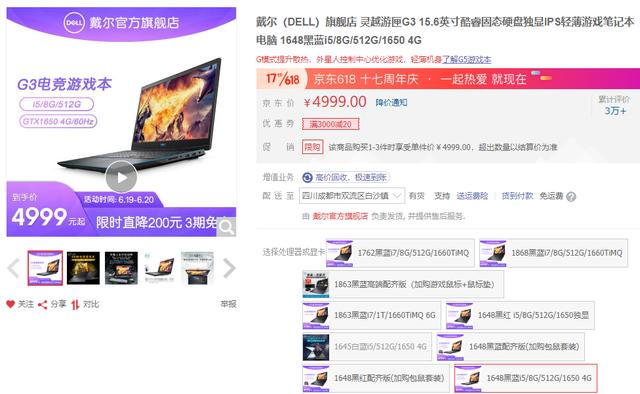Image resolution: width=640 pixels, height=394 pixels.
Task: Select the second dark gold thumbnail
Action: pyautogui.click(x=83, y=268)
